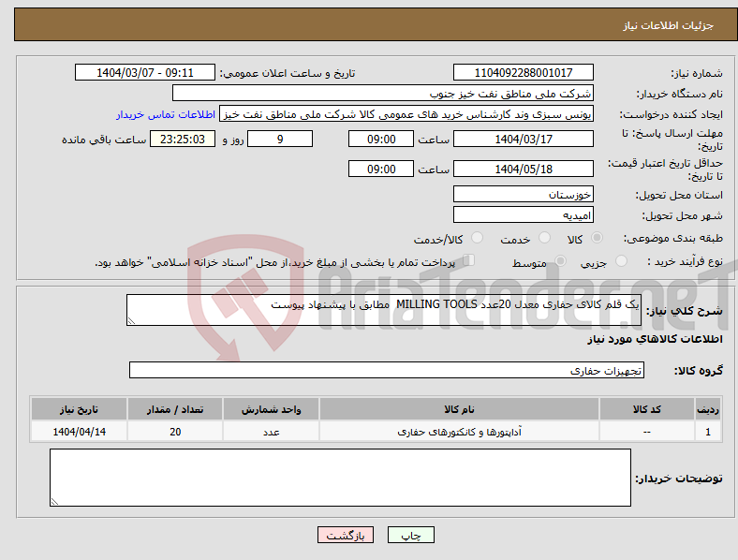This screenshot has height=560, width=738.
Task: Click the quantity cell 20
Action: click(175, 431)
